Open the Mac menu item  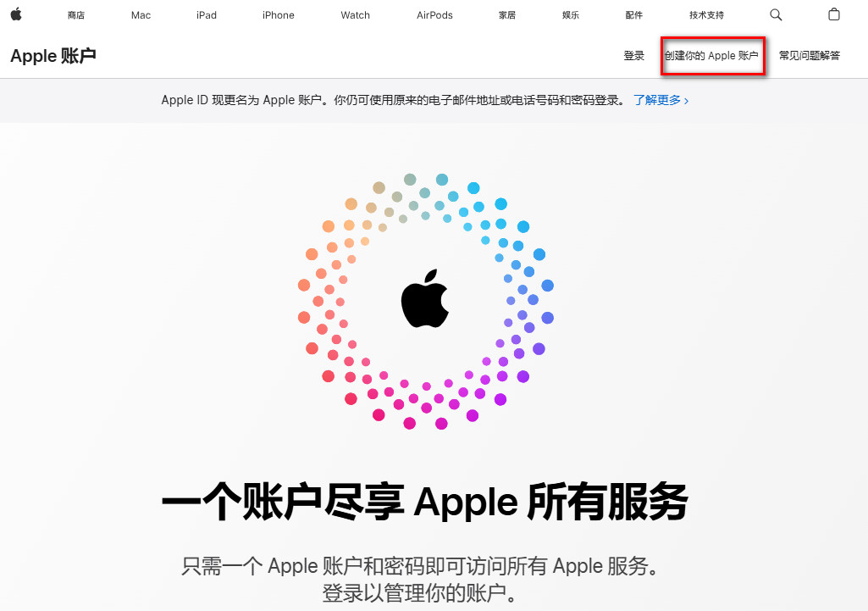click(x=141, y=15)
